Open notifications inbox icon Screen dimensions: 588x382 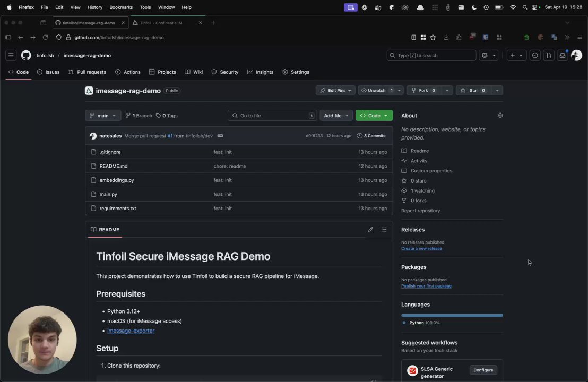563,56
